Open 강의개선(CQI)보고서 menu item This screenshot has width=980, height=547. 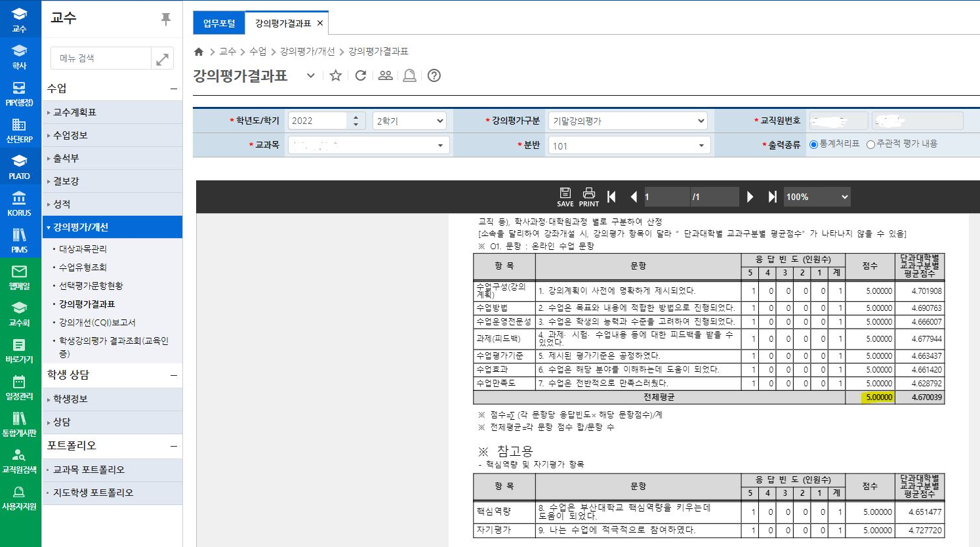[x=97, y=322]
